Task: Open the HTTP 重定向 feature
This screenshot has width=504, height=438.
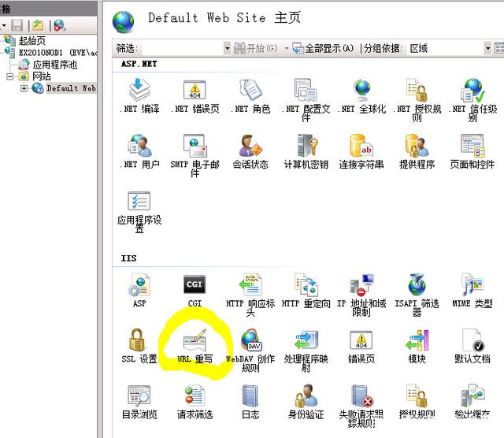Action: coord(306,290)
